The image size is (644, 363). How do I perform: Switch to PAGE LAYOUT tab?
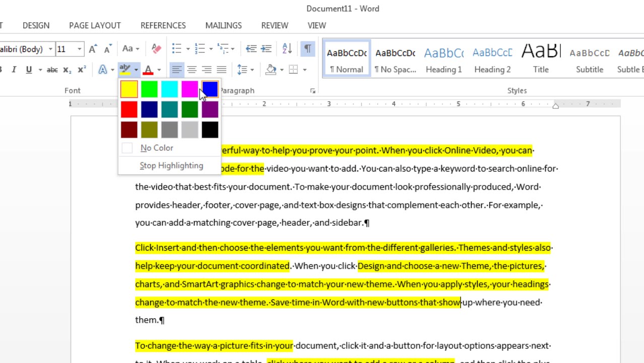[x=95, y=25]
